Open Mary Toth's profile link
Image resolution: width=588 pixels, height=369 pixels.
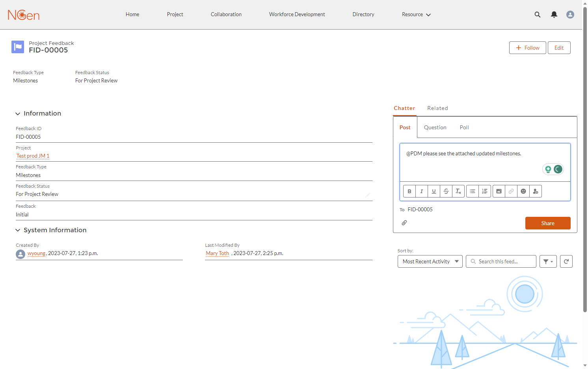tap(218, 253)
